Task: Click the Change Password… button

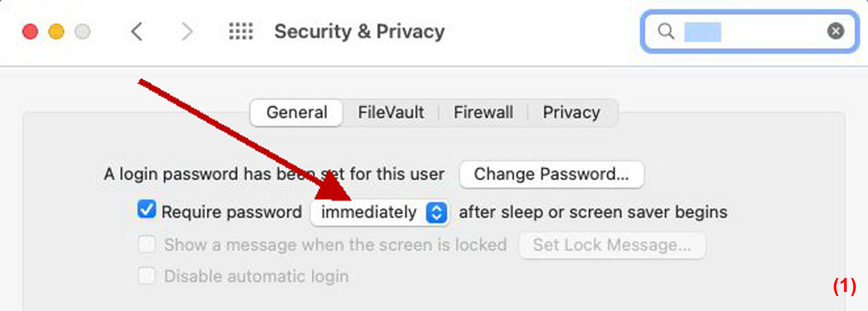Action: coord(552,174)
